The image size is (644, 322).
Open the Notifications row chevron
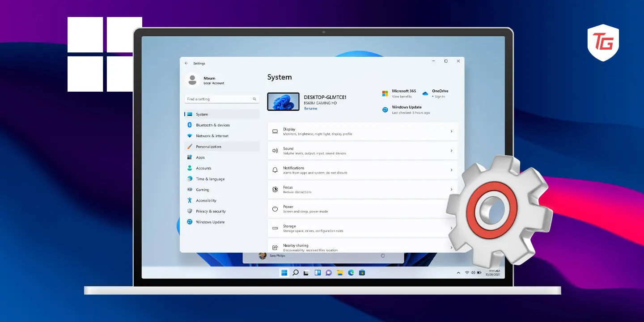point(451,170)
